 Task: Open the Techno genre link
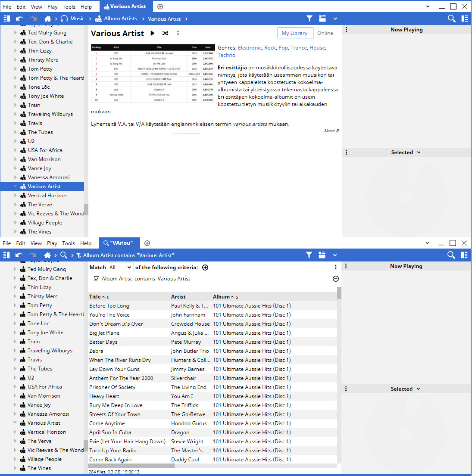226,55
